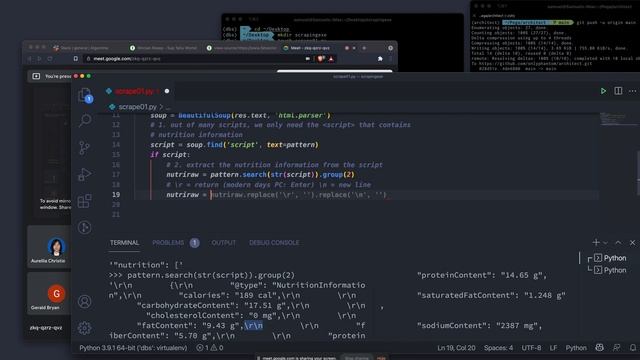Click the presenting screen icon in Meet
The height and width of the screenshot is (360, 640).
[x=36, y=76]
